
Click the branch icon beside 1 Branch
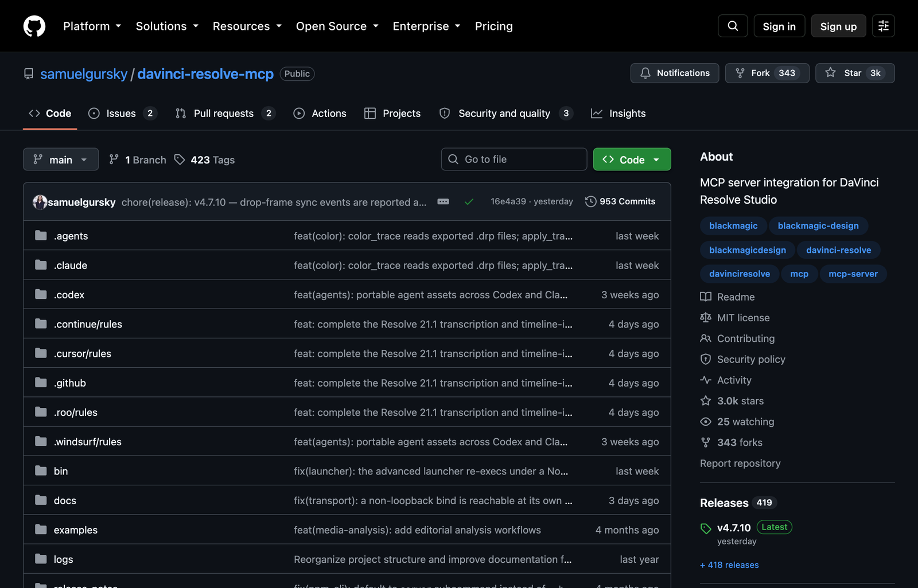click(x=114, y=159)
